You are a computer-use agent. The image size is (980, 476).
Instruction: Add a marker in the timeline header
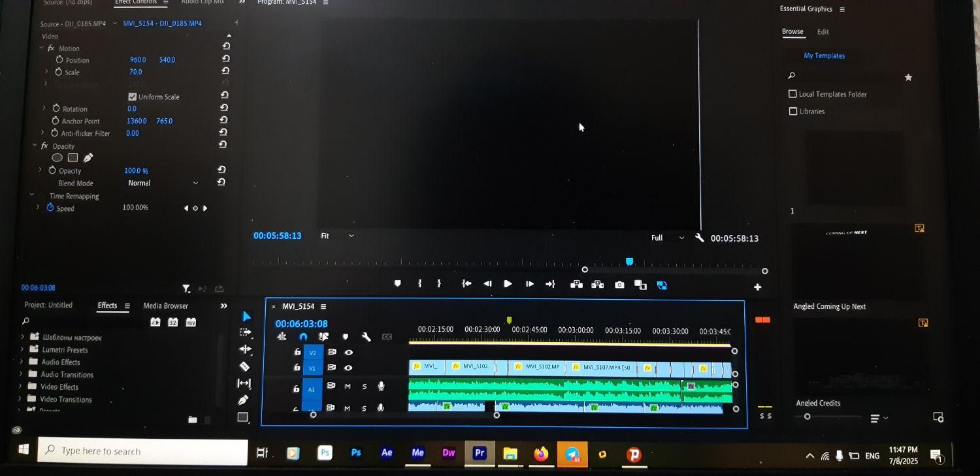345,337
